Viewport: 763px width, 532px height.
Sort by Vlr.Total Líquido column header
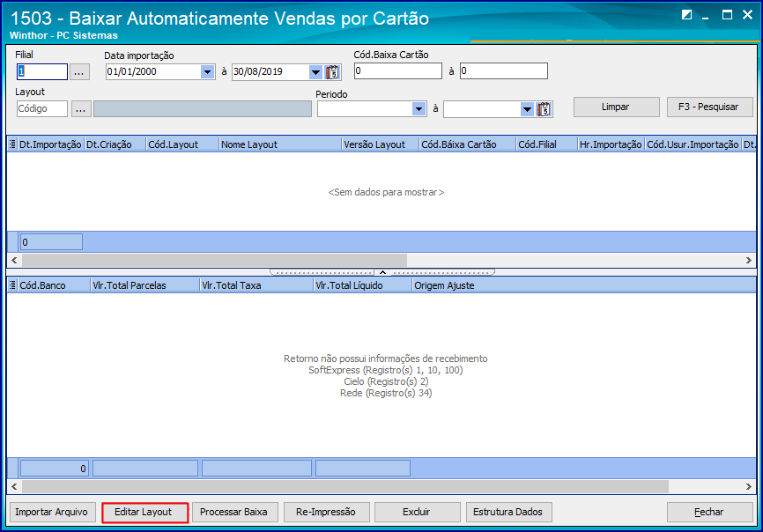point(363,285)
